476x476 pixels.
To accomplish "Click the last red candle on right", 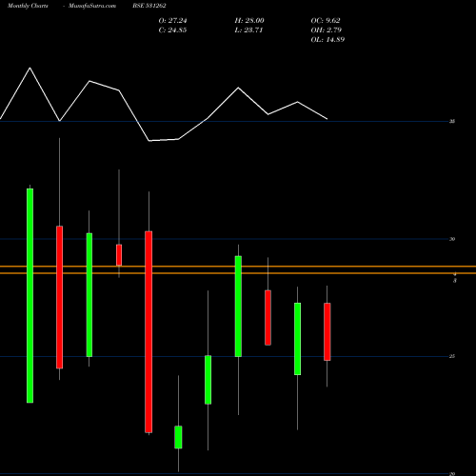I will tap(327, 331).
